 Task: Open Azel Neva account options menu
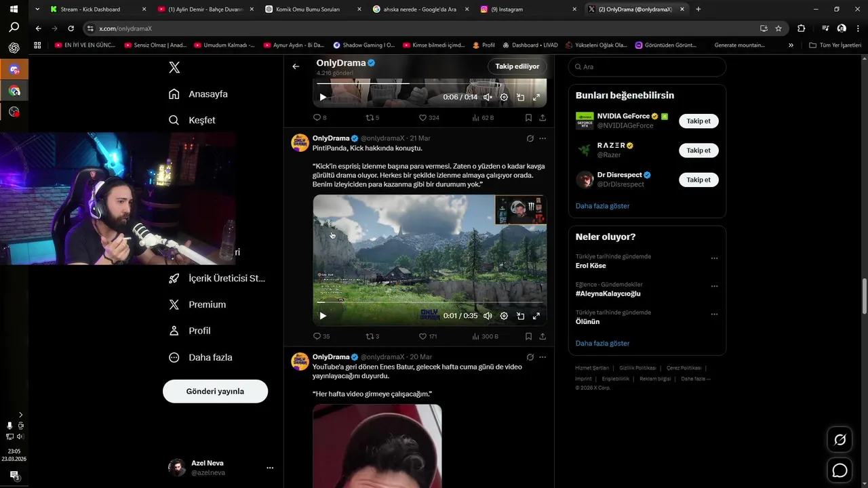[x=270, y=468]
